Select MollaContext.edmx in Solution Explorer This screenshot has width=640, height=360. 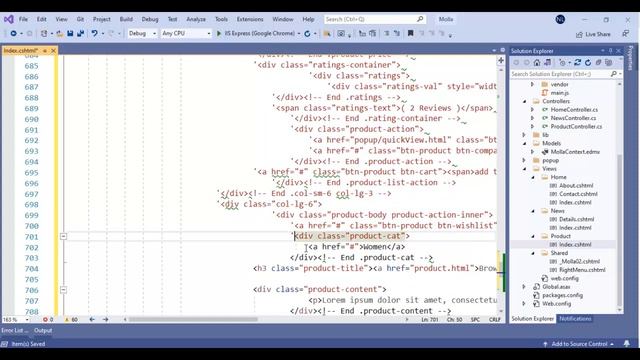tap(575, 152)
